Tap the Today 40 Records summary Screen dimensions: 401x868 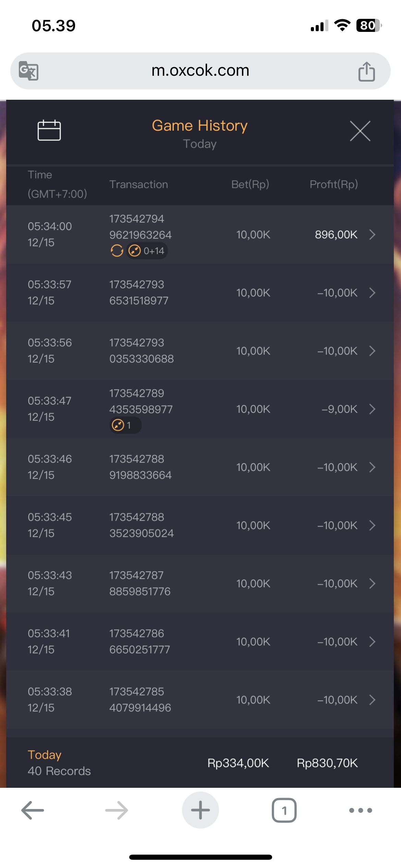(59, 763)
